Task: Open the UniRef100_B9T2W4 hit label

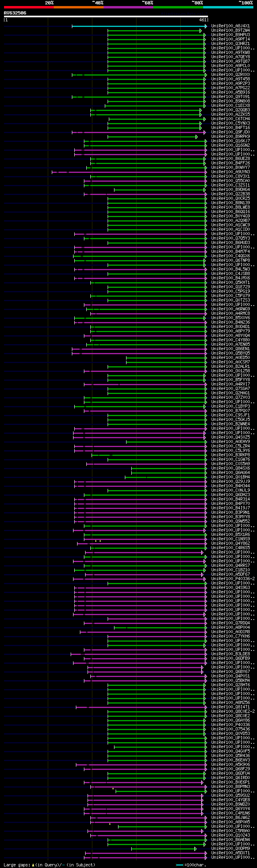Action: 230,31
